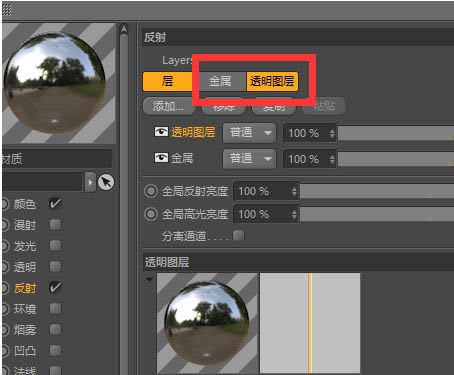This screenshot has width=454, height=375.
Task: Click the 全局反射亮度 slider bar
Action: coord(377,191)
